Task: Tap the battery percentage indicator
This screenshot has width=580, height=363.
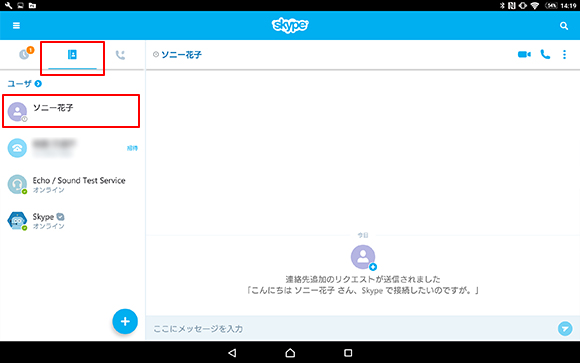Action: (551, 6)
